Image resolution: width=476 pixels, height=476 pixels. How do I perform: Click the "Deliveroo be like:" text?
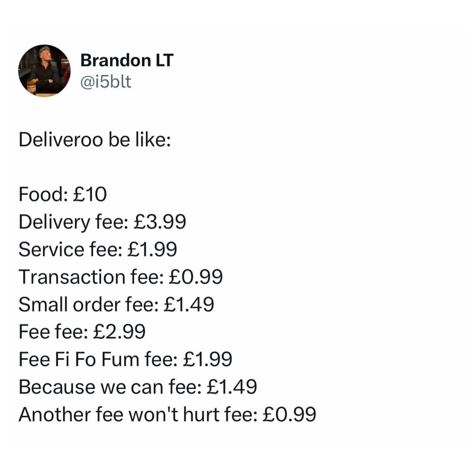[95, 140]
